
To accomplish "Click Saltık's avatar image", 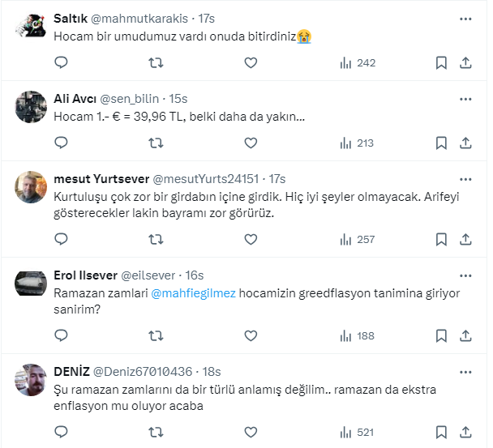I will 31,28.
